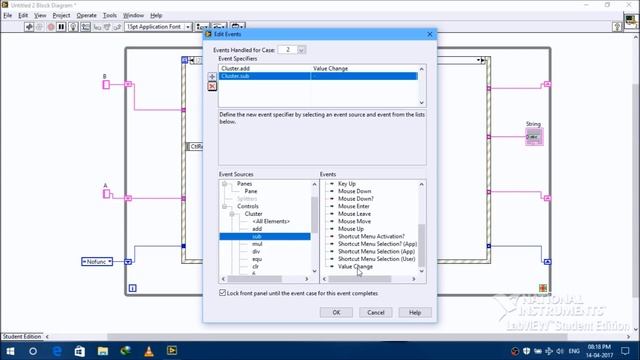Click Retain Wire Values toolbar icon

click(x=85, y=27)
